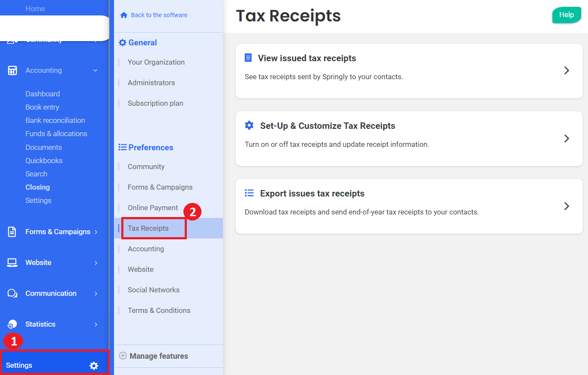The height and width of the screenshot is (375, 588).
Task: Click the Settings gear icon at bottom
Action: (x=93, y=366)
